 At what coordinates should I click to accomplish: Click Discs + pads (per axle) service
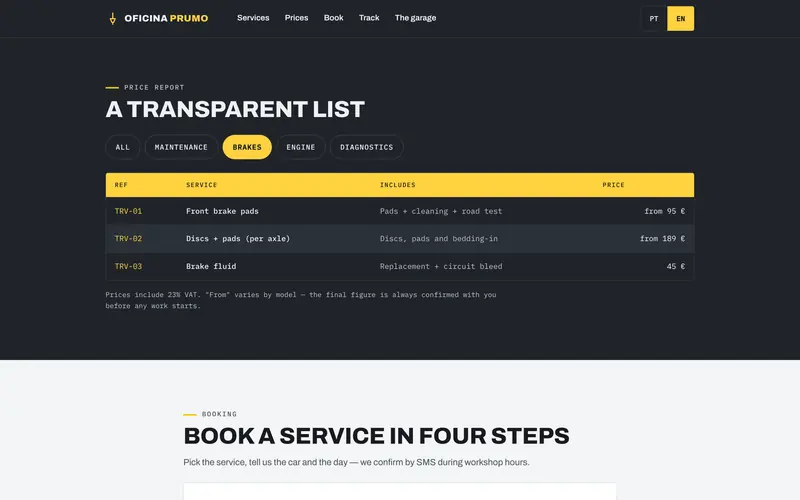(238, 239)
